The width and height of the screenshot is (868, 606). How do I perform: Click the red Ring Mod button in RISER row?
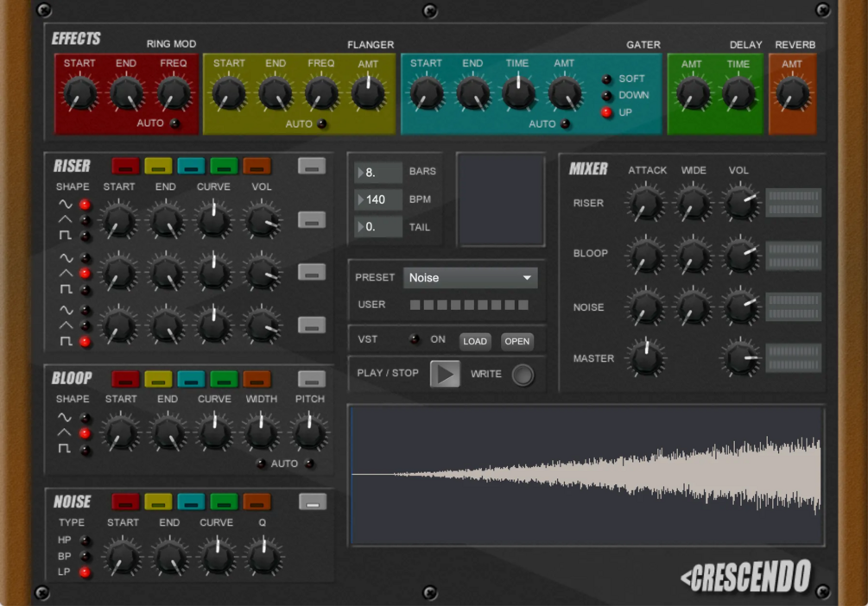(x=125, y=166)
